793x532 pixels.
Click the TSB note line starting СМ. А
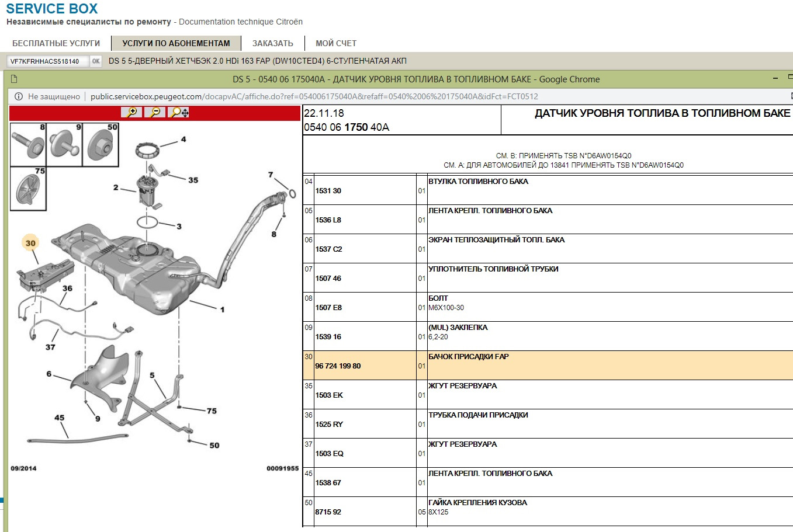pos(564,165)
